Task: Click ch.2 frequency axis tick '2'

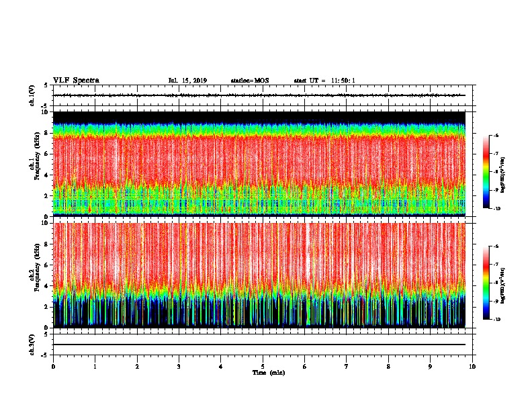Action: (46, 307)
